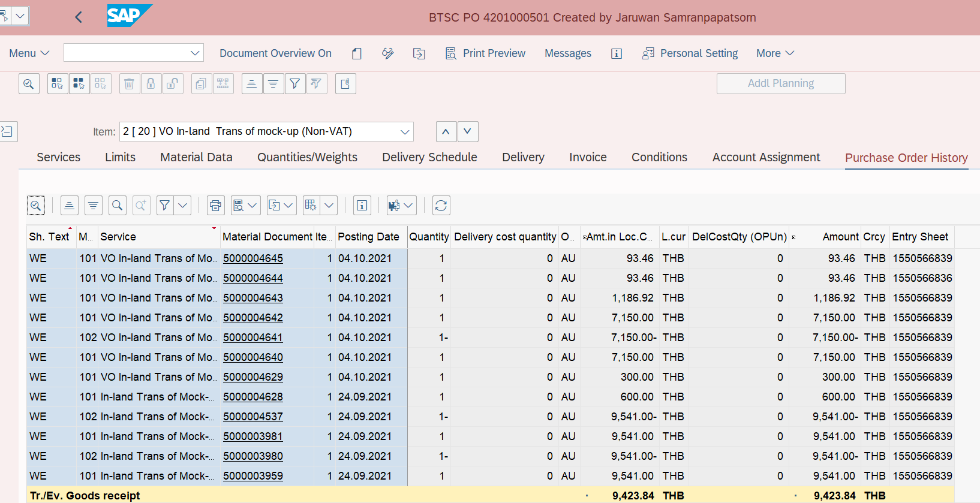Open the Item selection dropdown
980x503 pixels.
(x=405, y=132)
